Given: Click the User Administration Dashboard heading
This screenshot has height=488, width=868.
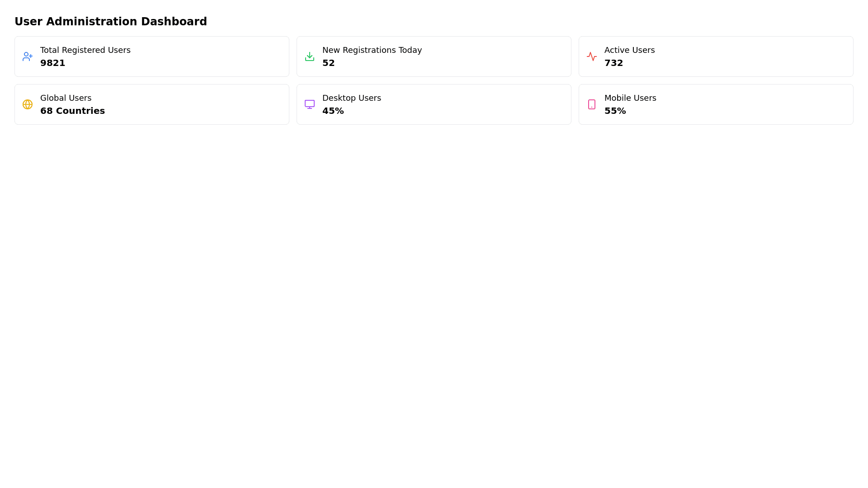Looking at the screenshot, I should pyautogui.click(x=110, y=22).
